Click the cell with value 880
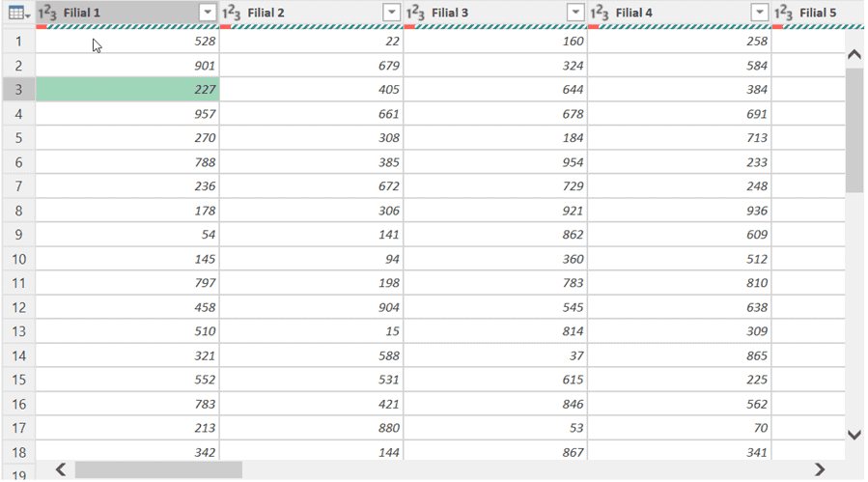 pyautogui.click(x=312, y=428)
